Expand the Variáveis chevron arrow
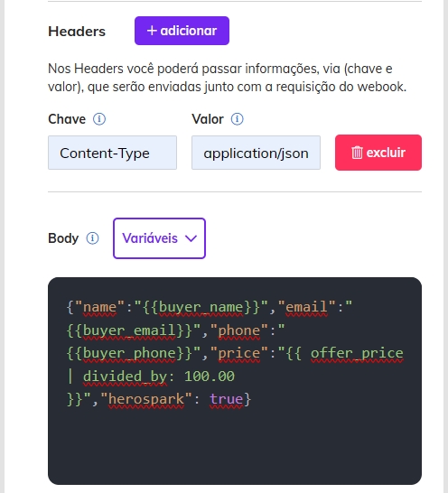 pyautogui.click(x=191, y=238)
